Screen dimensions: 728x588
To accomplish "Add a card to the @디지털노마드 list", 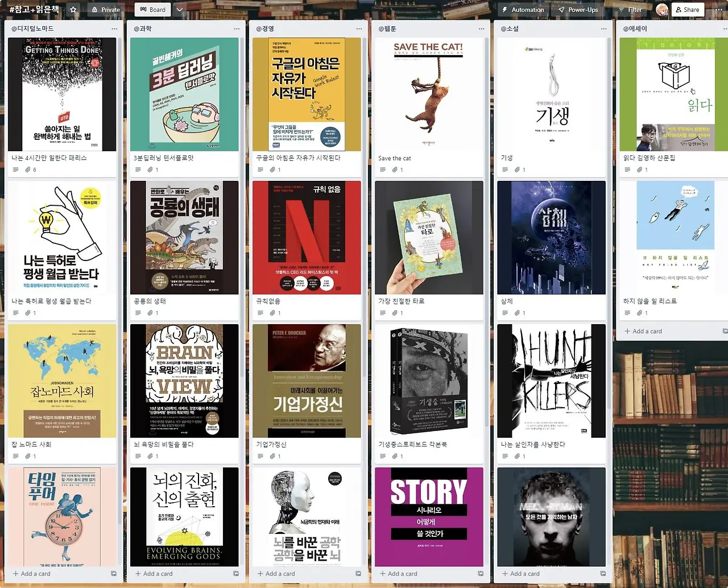I will (32, 574).
